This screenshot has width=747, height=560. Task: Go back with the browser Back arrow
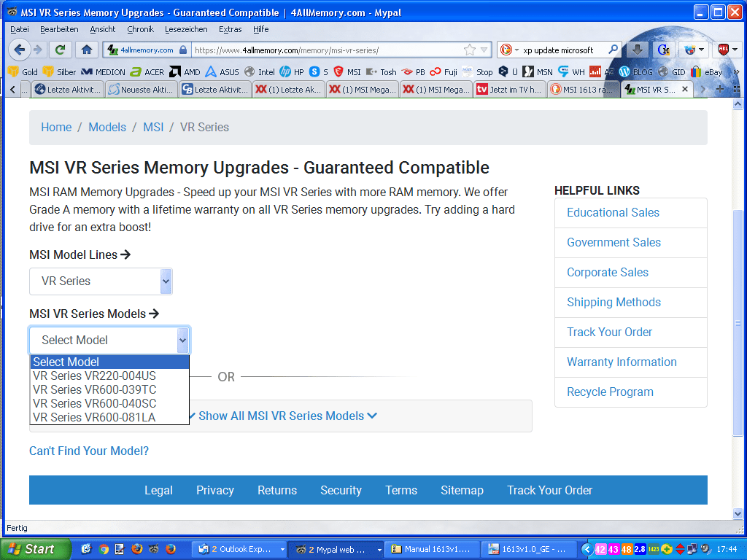(20, 50)
